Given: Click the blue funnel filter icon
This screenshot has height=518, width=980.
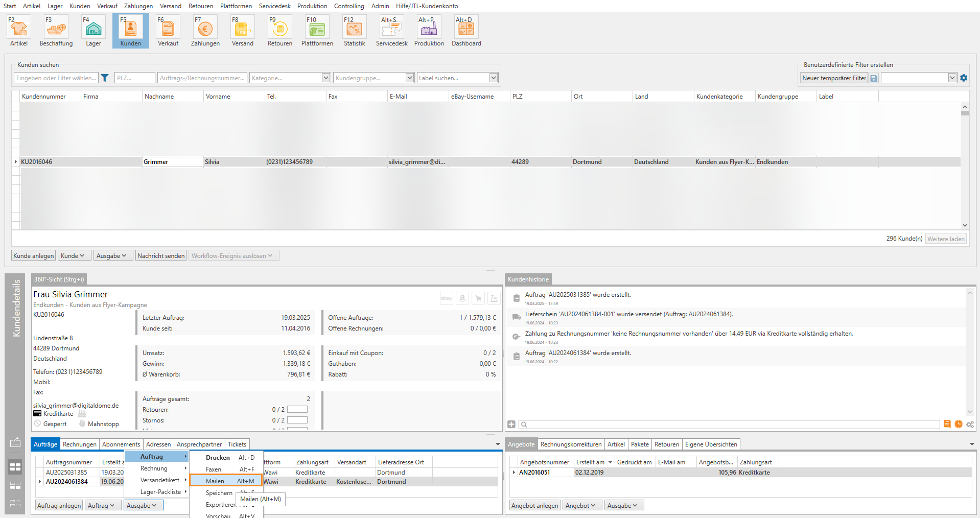Looking at the screenshot, I should [x=105, y=78].
